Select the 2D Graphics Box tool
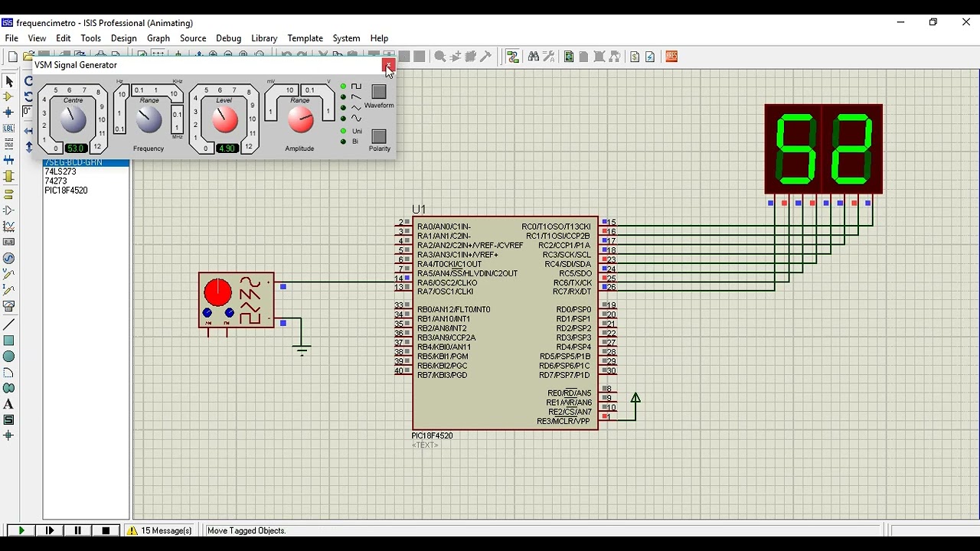This screenshot has height=551, width=980. (x=9, y=341)
